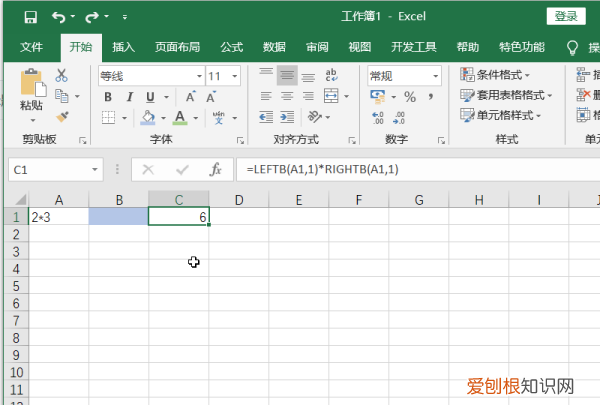600x405 pixels.
Task: Open the borders dropdown arrow
Action: [x=124, y=118]
